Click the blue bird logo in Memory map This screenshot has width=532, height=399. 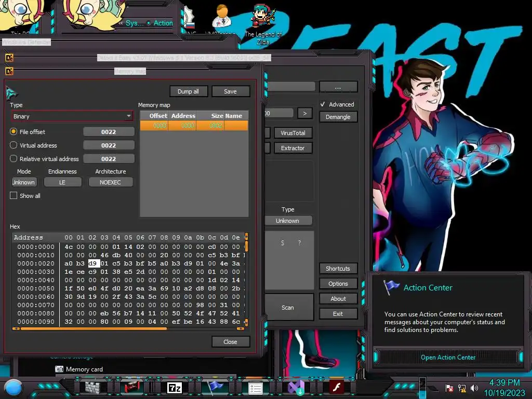pos(11,92)
